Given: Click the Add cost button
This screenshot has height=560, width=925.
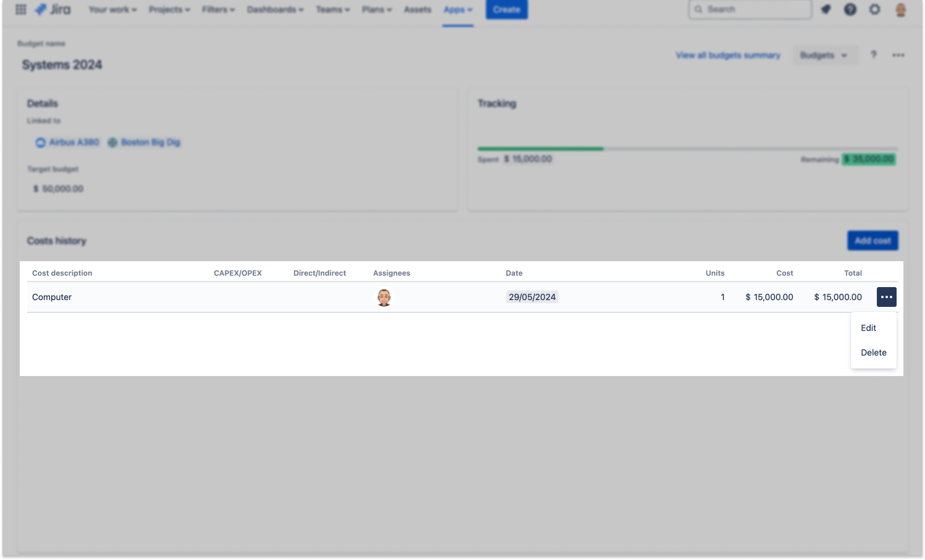Looking at the screenshot, I should tap(872, 240).
